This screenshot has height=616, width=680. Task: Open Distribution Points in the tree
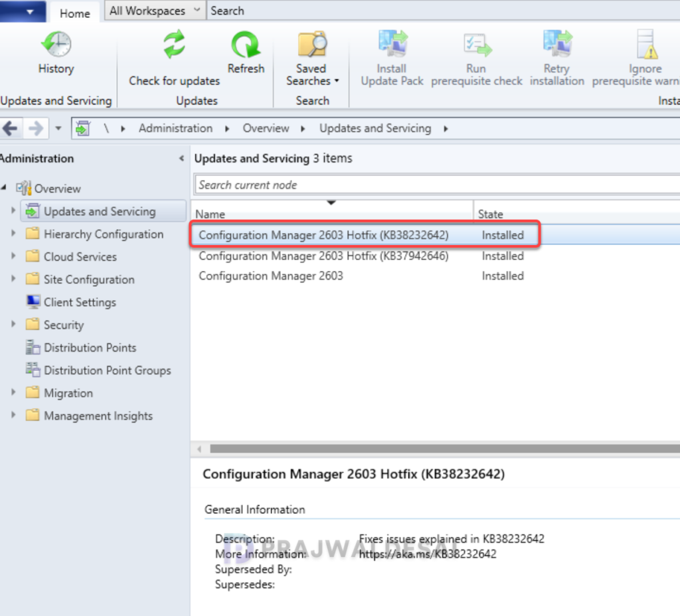tap(90, 348)
